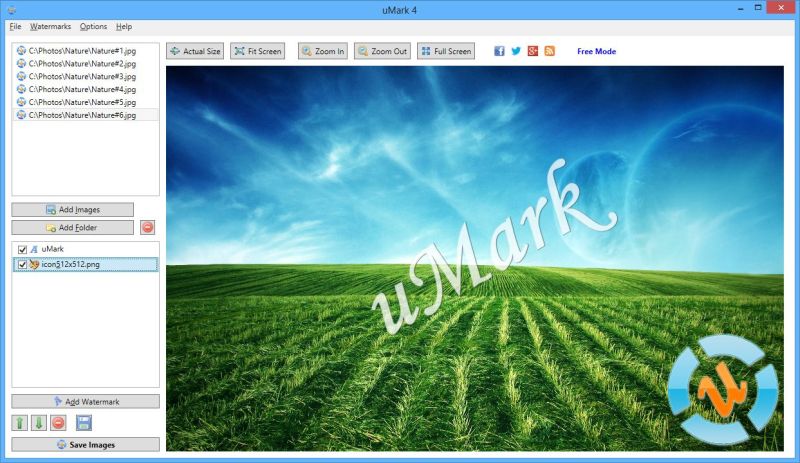
Task: Click the orange RSS feed icon
Action: (549, 51)
